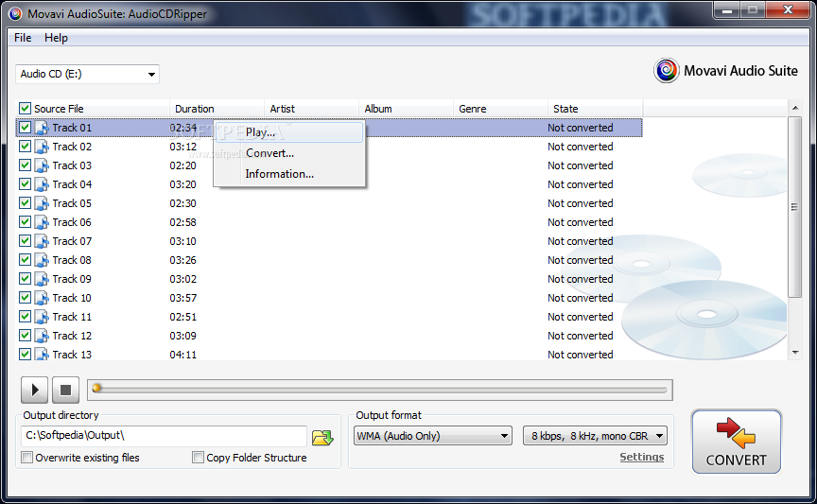Click the Track 09 audio file icon
Image resolution: width=817 pixels, height=504 pixels.
[42, 279]
